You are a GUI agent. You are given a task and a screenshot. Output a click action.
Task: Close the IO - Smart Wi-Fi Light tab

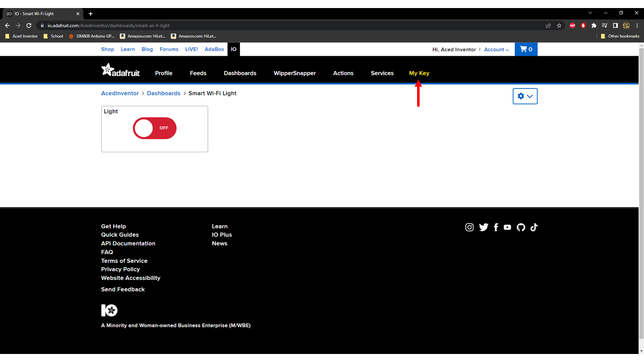coord(78,14)
